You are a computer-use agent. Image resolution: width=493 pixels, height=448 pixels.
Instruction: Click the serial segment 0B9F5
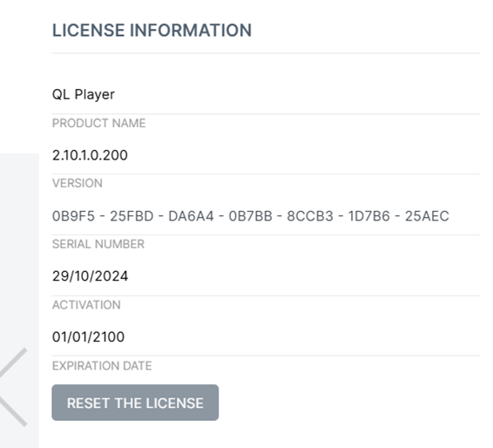73,216
